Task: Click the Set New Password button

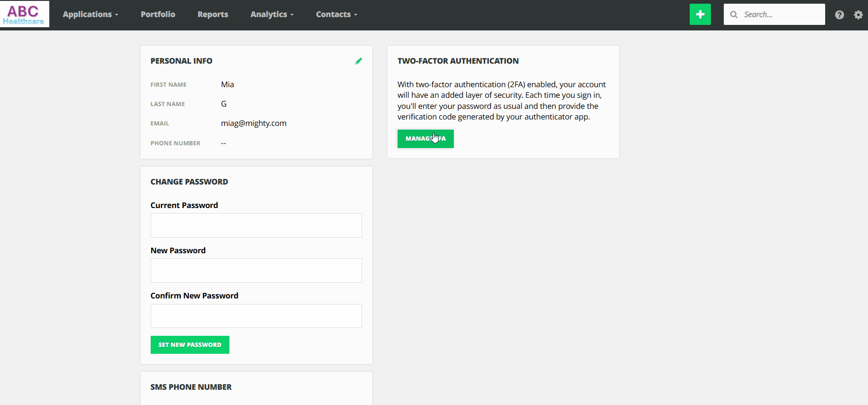Action: coord(190,345)
